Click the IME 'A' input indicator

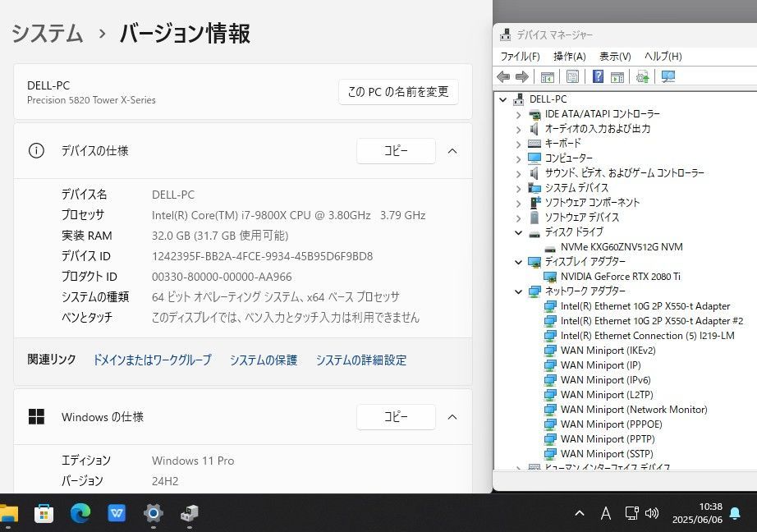[x=605, y=513]
